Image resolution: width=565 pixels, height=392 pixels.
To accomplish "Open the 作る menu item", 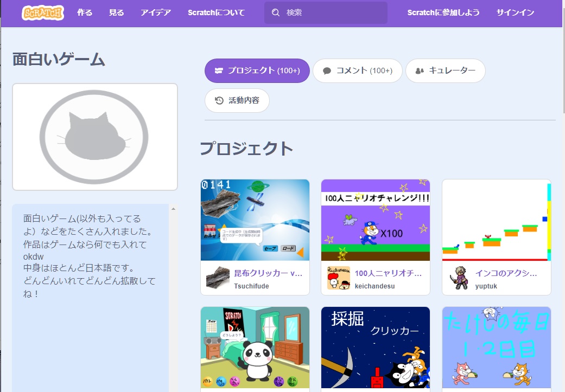I will pos(85,12).
